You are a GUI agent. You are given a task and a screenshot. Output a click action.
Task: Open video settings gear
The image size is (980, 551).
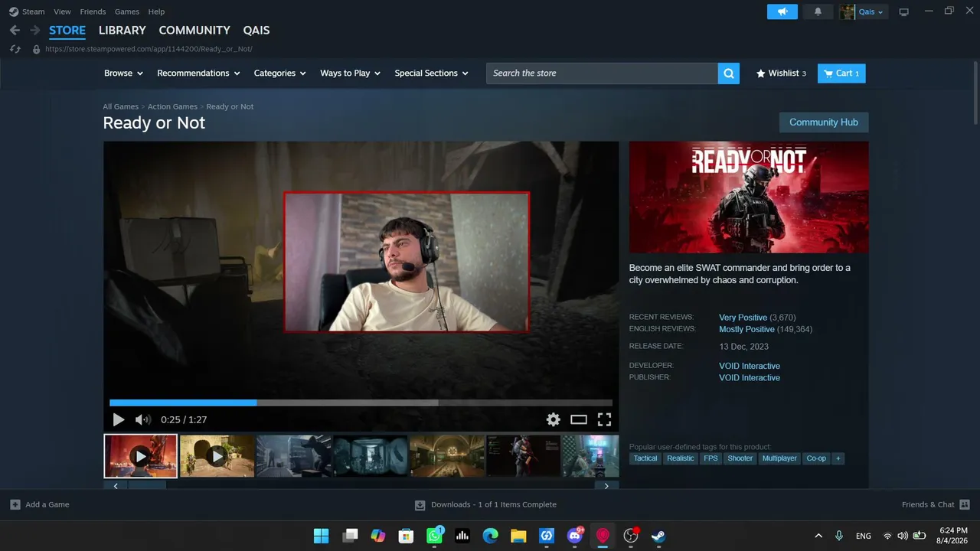click(x=553, y=419)
